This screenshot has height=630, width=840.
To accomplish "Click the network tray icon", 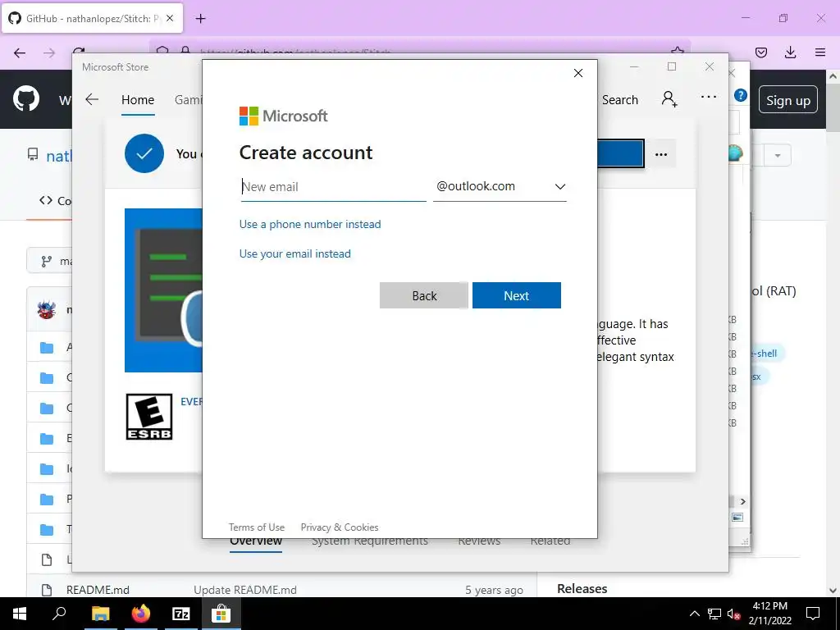I will tap(714, 614).
